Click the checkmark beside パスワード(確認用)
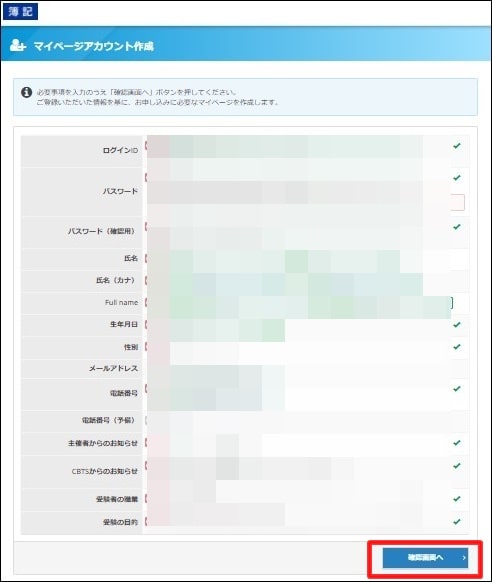 pos(457,227)
